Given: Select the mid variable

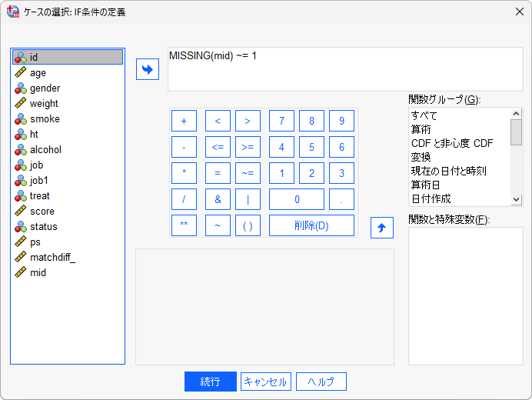Looking at the screenshot, I should click(x=38, y=273).
